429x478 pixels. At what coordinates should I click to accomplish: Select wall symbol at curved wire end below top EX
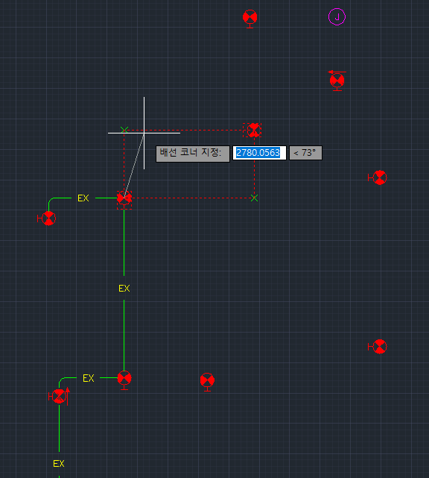coord(47,218)
